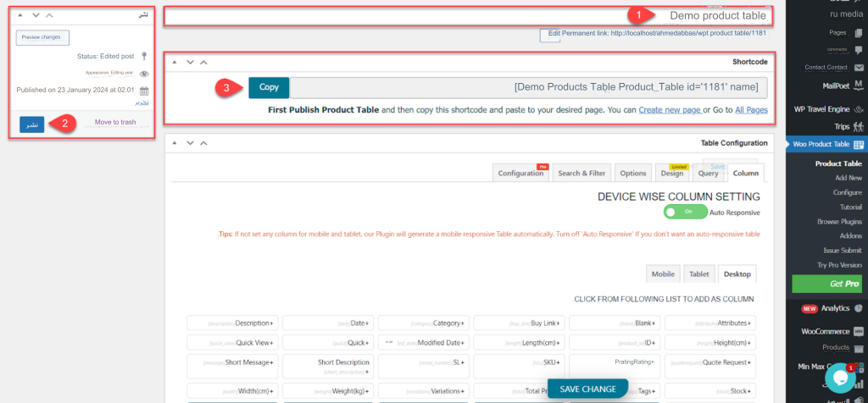Click the Contact envelope icon

859,68
